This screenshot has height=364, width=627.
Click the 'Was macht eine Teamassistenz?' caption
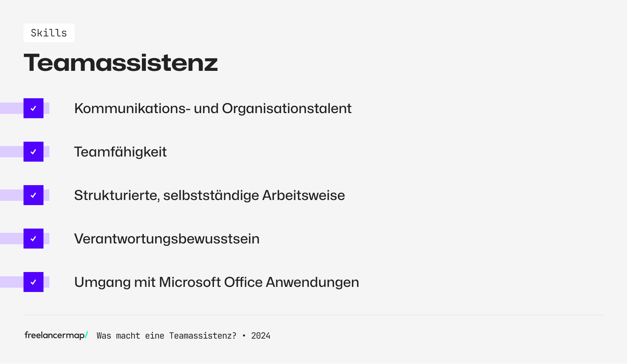(167, 336)
